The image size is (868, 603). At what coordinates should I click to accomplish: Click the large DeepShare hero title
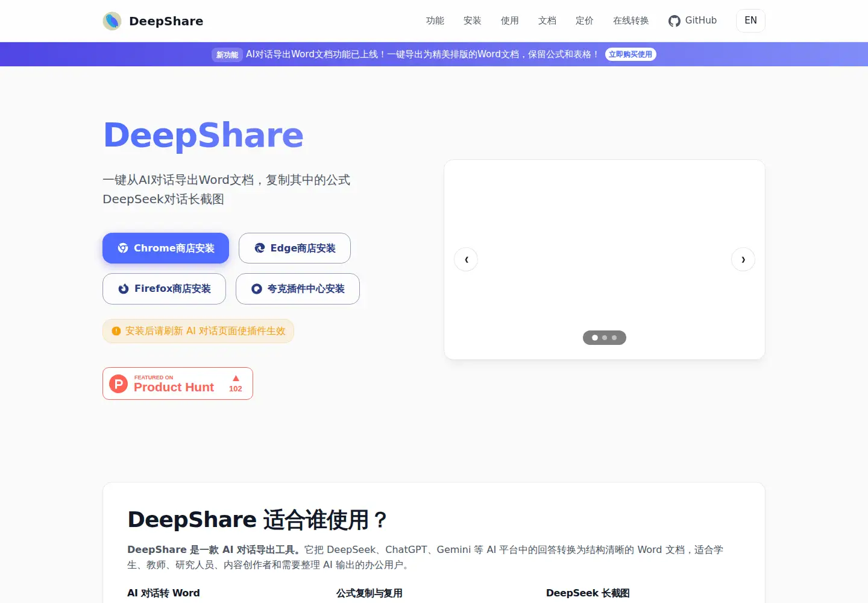(204, 135)
